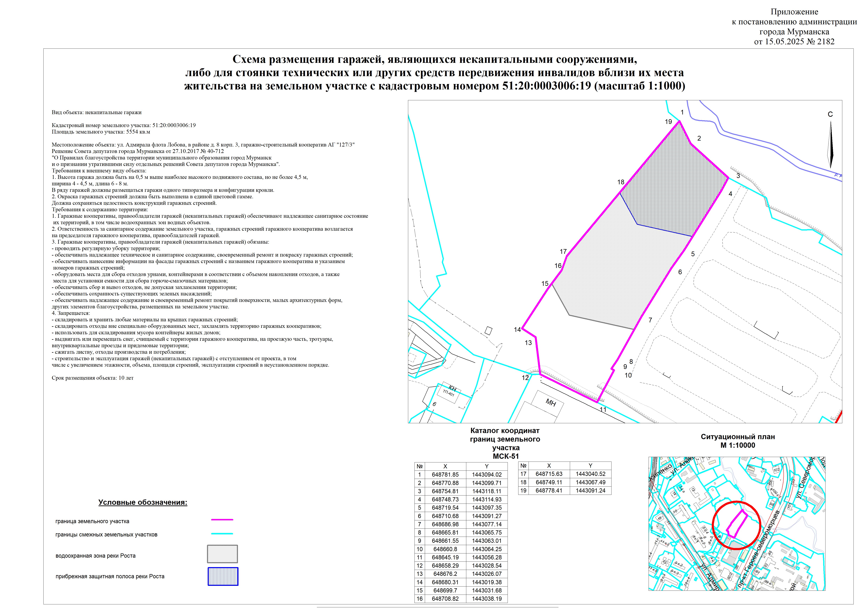Click the cyan adjacent plots legend line
The width and height of the screenshot is (868, 614).
(222, 533)
